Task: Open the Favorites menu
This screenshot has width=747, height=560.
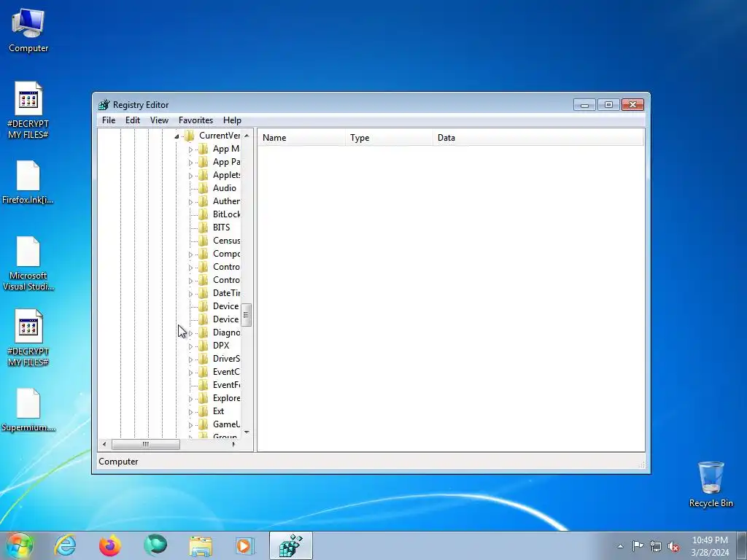Action: tap(196, 120)
